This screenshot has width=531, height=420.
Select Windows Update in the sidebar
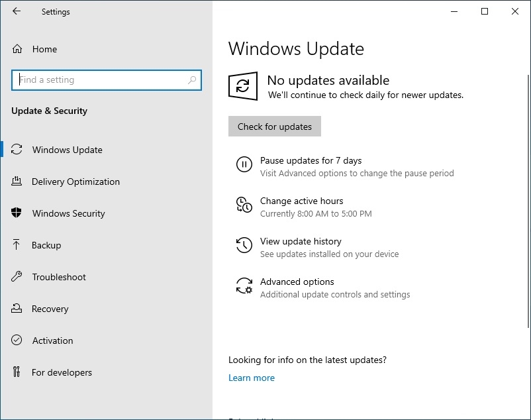point(68,150)
